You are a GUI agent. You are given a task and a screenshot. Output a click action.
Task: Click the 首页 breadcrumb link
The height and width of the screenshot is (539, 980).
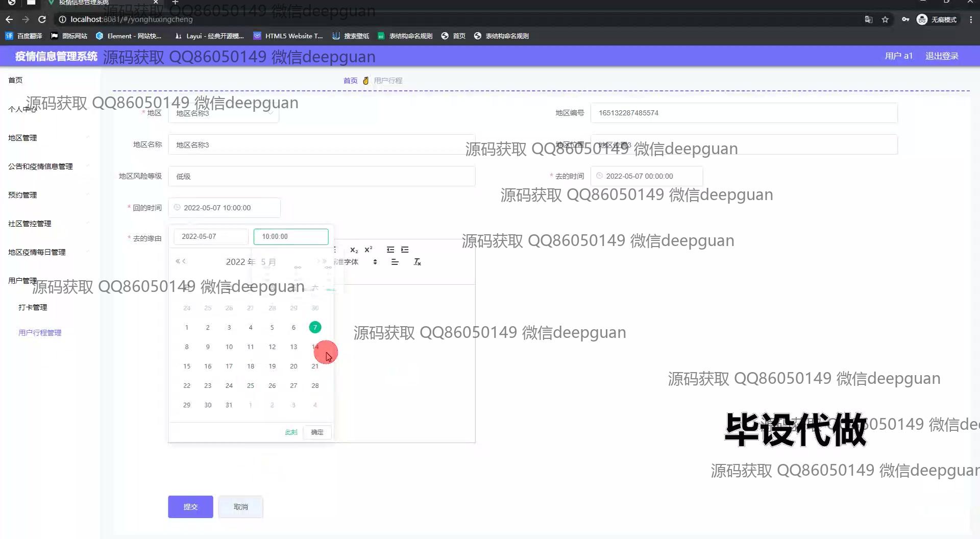coord(351,81)
